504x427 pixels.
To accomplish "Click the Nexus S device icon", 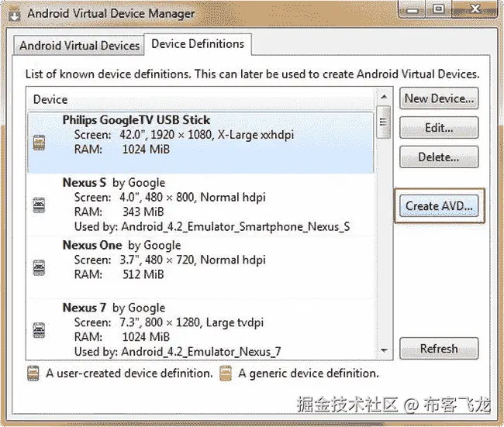I will 40,205.
